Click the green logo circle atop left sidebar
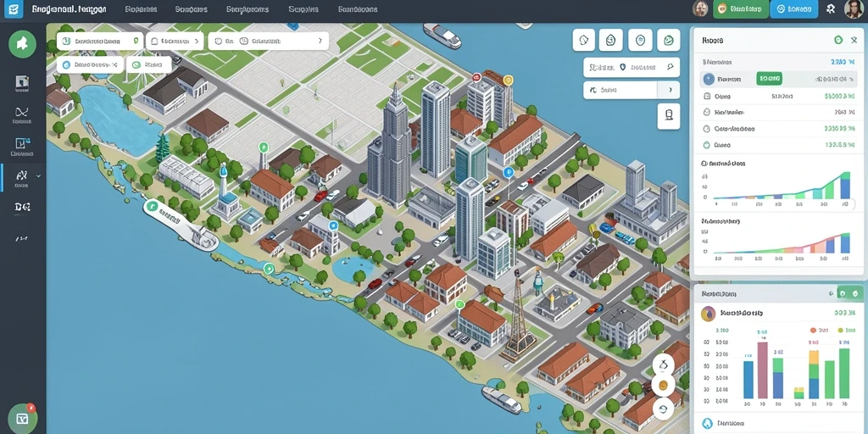Viewport: 868px width, 434px height. click(x=22, y=44)
